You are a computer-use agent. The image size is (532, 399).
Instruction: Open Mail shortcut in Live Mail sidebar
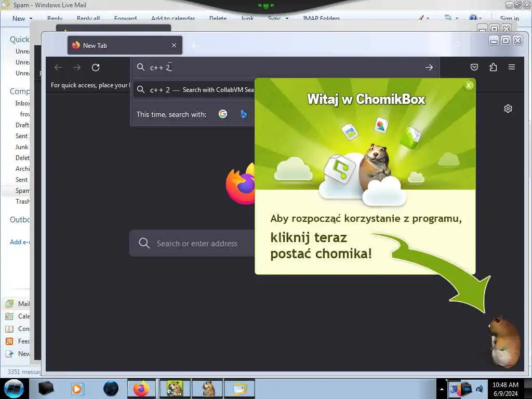18,303
